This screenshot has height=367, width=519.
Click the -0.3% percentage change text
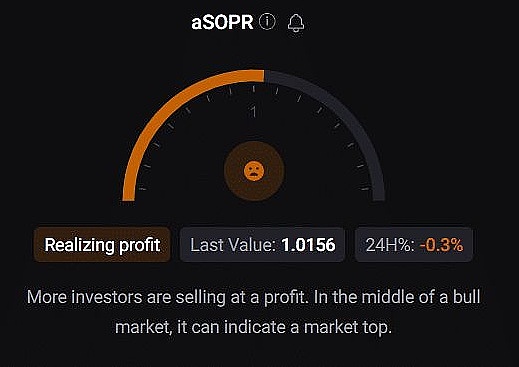click(442, 245)
